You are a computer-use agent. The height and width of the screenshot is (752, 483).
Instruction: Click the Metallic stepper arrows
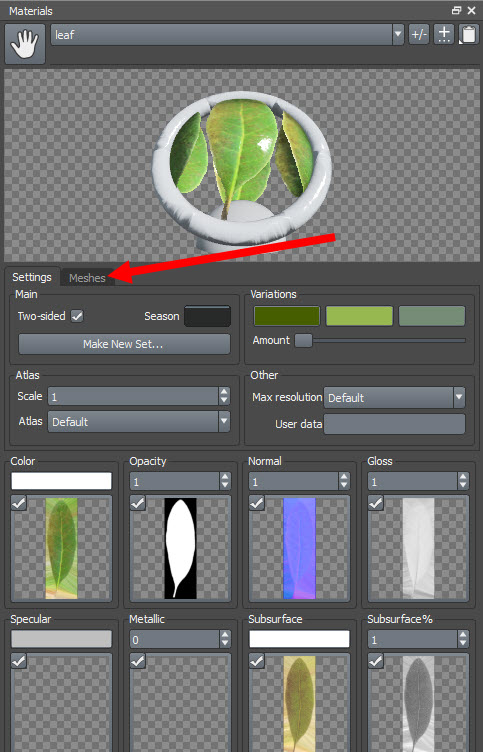point(225,639)
